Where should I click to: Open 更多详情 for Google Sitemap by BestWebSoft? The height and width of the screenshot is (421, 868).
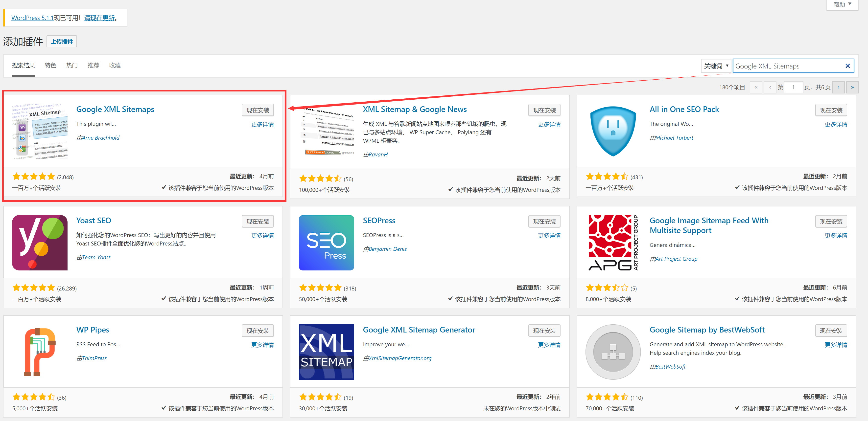[x=836, y=345]
